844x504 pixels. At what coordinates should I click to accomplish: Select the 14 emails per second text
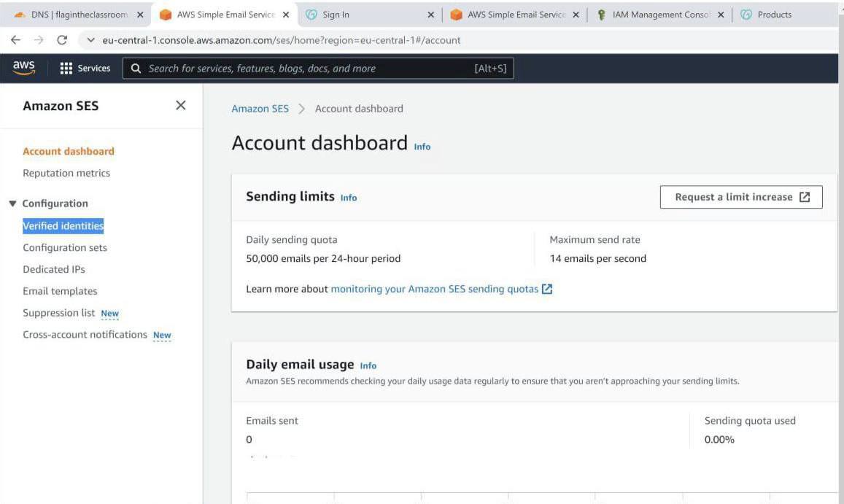[x=597, y=258]
